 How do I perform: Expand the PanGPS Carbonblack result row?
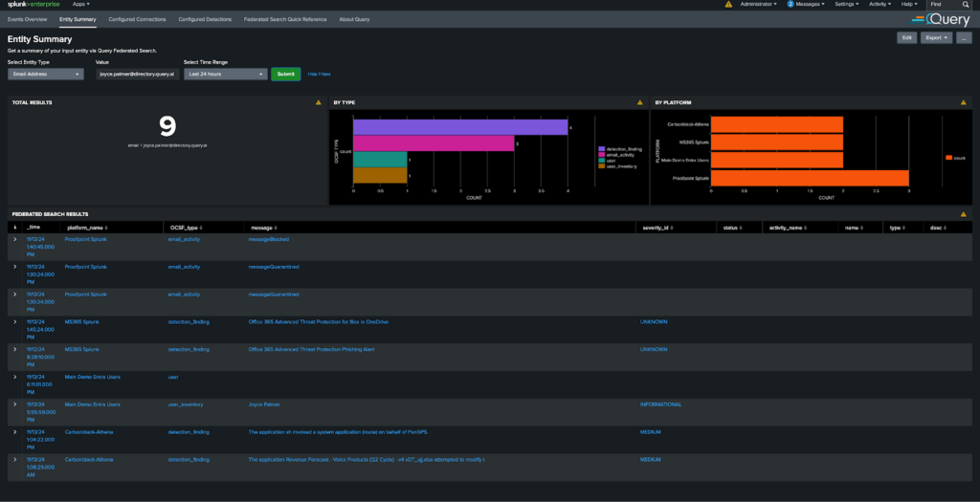pyautogui.click(x=15, y=431)
